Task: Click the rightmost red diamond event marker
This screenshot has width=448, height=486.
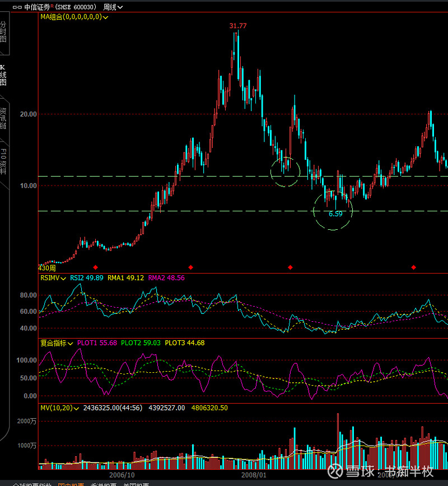Action: click(x=414, y=267)
